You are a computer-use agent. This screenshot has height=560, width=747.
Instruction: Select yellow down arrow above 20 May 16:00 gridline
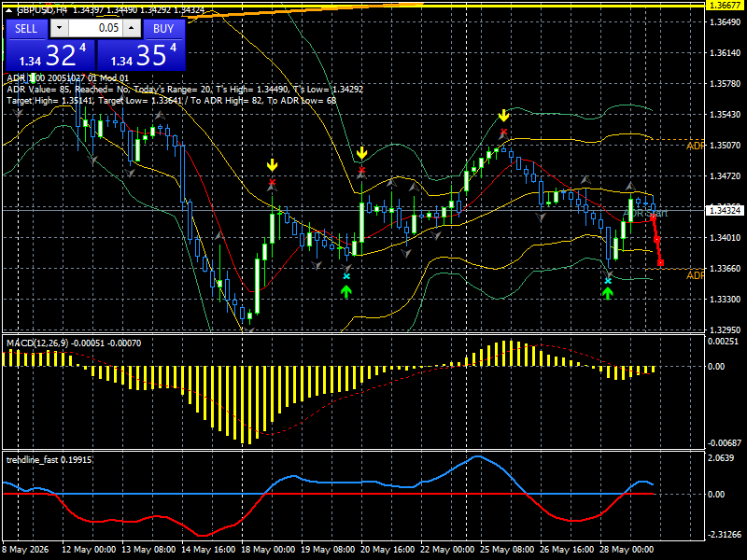point(362,153)
